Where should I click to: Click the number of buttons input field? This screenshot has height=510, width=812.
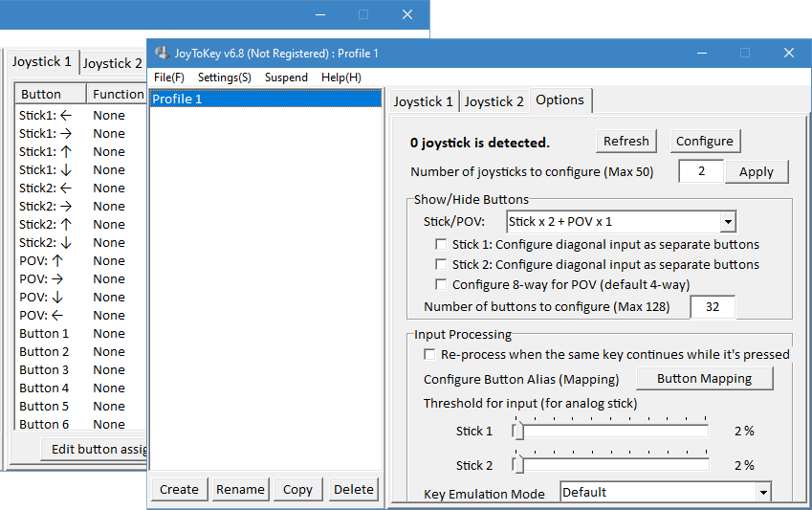click(x=713, y=307)
